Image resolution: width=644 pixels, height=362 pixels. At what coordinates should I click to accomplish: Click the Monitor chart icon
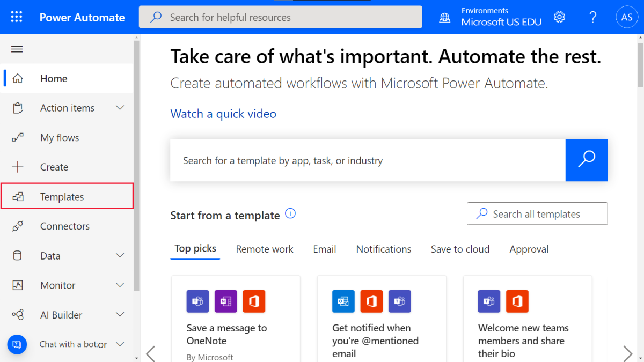[x=18, y=285]
